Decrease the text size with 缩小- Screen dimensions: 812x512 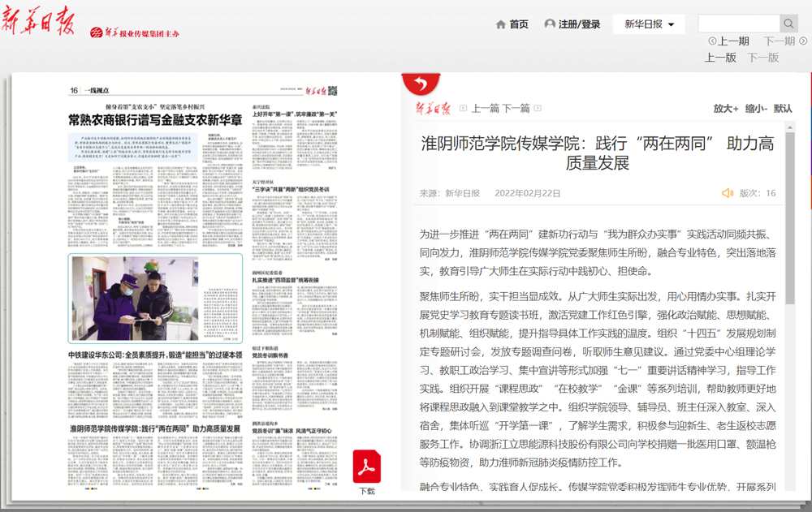(756, 108)
